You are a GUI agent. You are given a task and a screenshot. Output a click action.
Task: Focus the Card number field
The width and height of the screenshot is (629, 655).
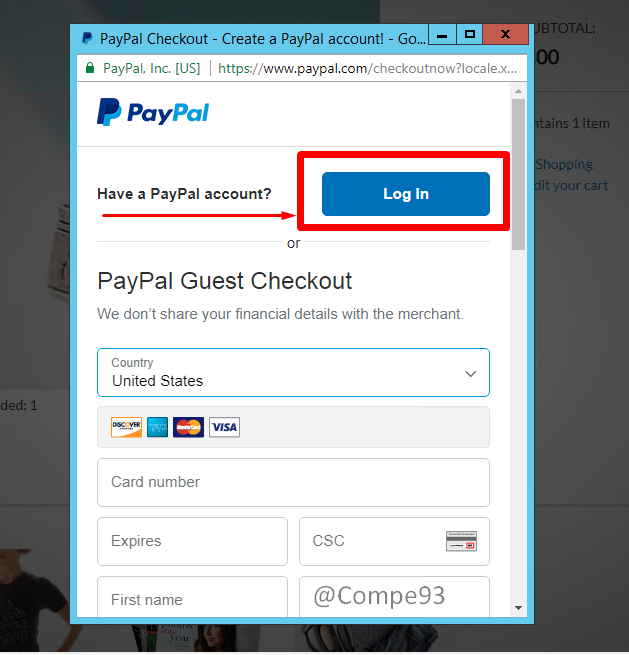(293, 482)
